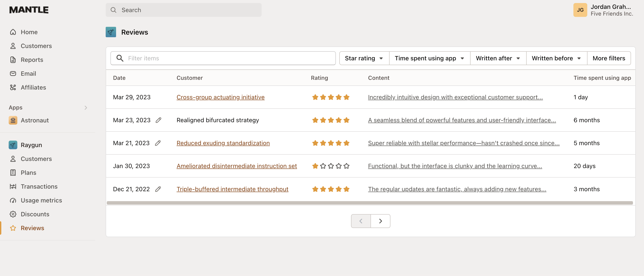Open the Cross-group actuating initiative customer link

coord(220,97)
